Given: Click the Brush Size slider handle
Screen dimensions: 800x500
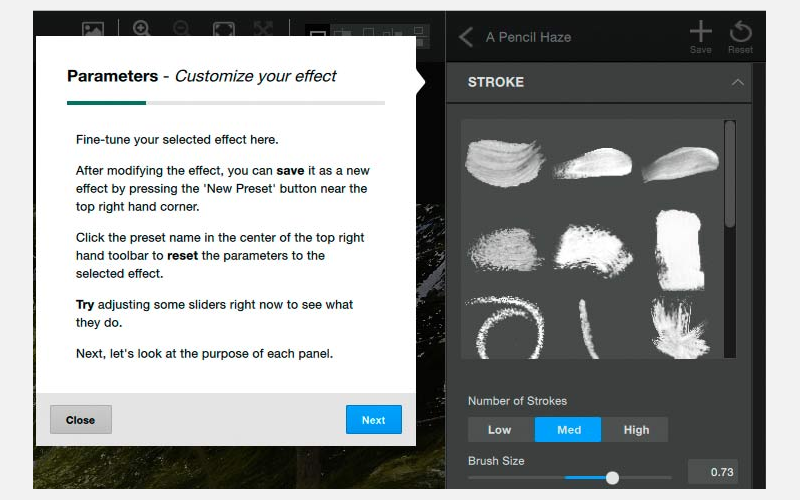Looking at the screenshot, I should [612, 478].
